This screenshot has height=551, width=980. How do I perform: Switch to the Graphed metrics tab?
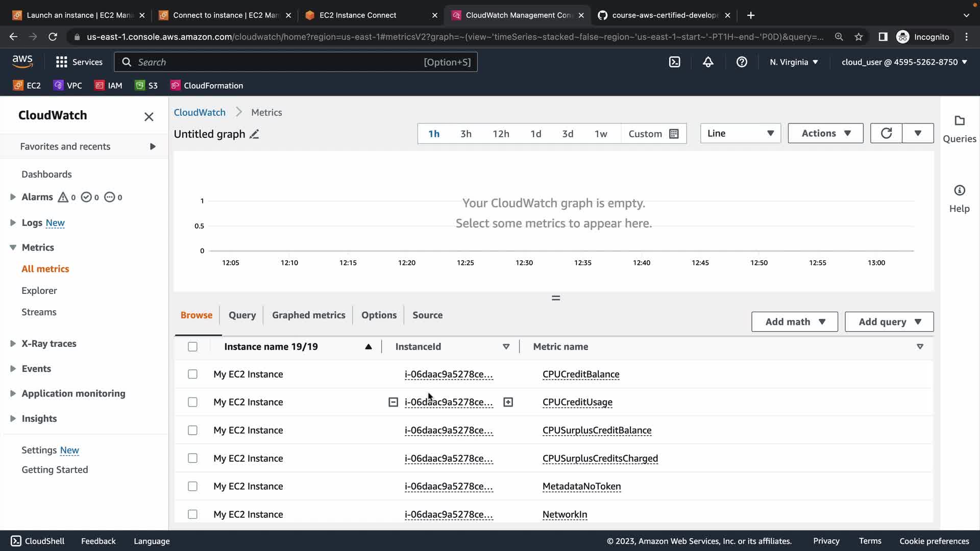pos(308,315)
